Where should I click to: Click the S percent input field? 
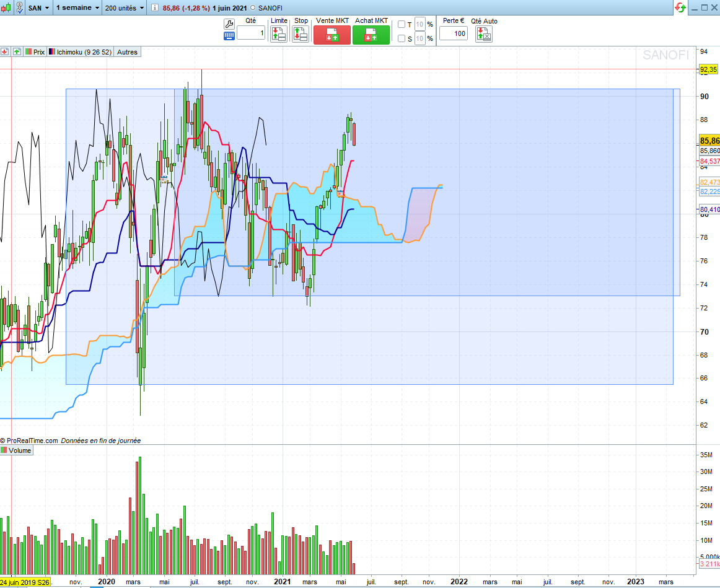click(x=419, y=38)
